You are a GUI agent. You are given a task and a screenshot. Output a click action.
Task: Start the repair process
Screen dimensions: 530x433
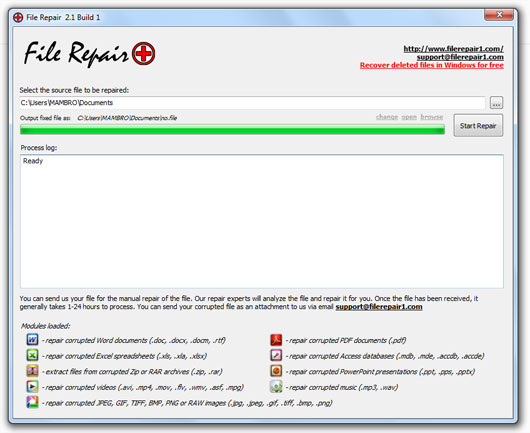pyautogui.click(x=478, y=126)
